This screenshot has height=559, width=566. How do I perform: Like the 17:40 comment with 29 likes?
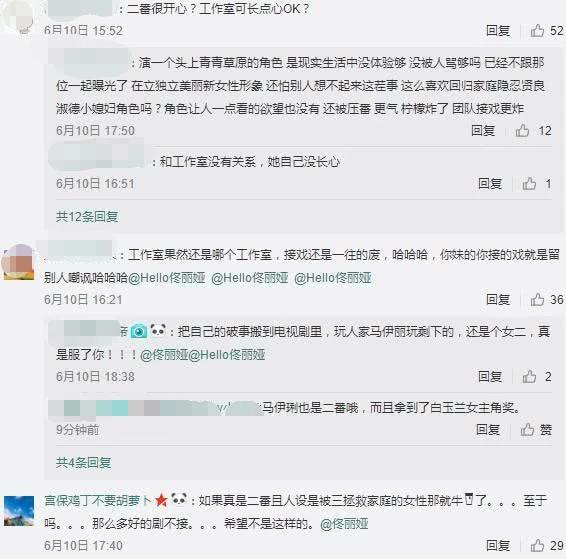point(537,545)
